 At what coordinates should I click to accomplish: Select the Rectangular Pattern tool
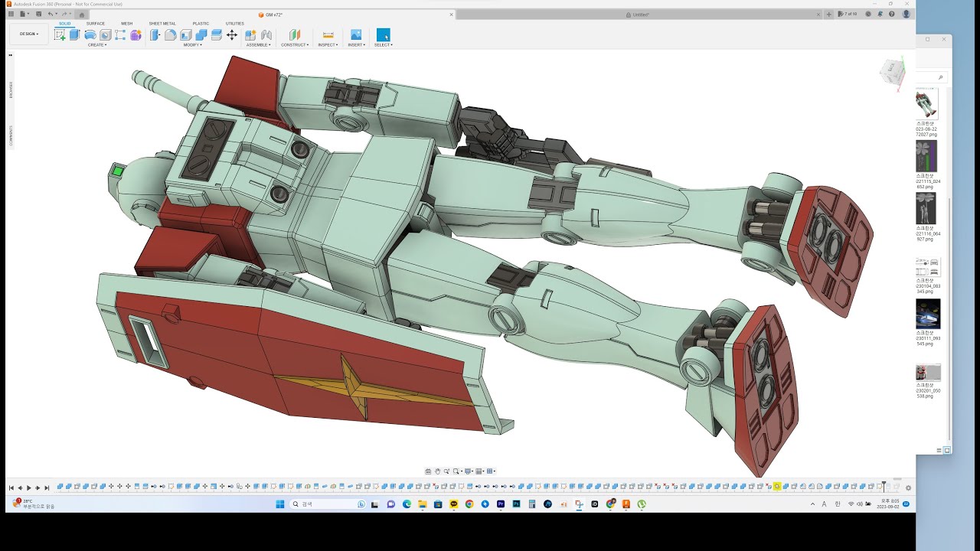[x=120, y=34]
